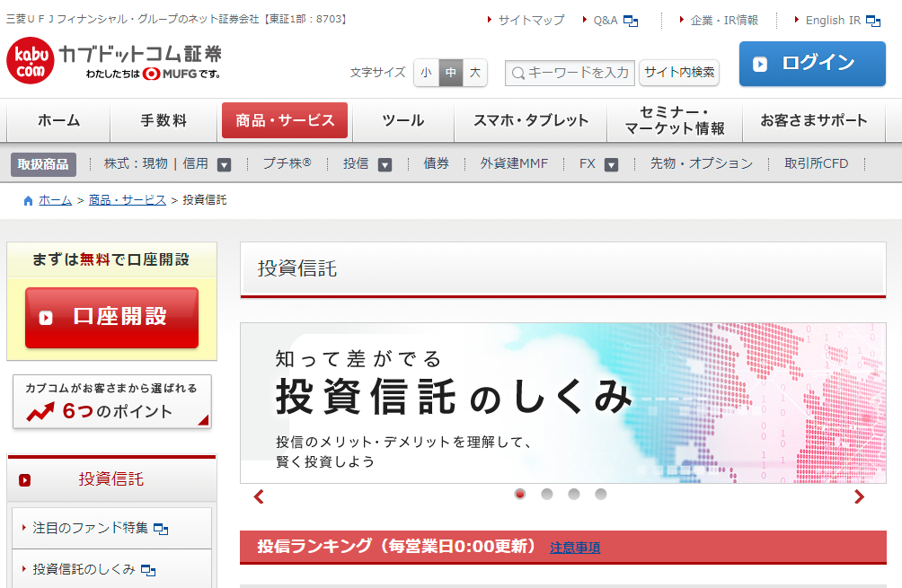This screenshot has width=902, height=588.
Task: Set text size to 大
Action: click(x=474, y=73)
